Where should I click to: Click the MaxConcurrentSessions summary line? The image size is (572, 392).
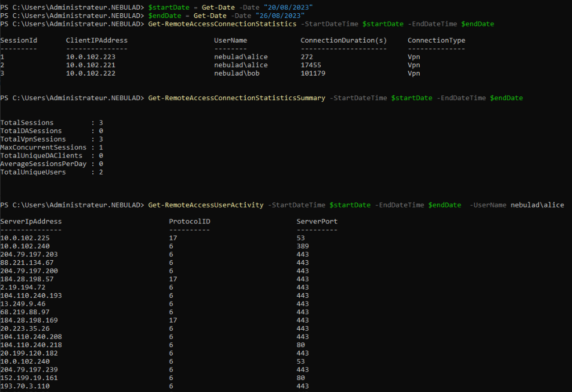pyautogui.click(x=52, y=147)
